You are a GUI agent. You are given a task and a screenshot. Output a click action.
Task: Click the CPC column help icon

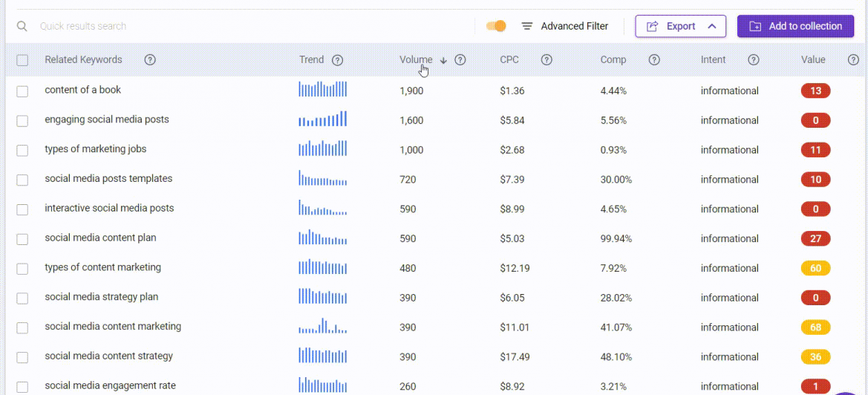[547, 60]
